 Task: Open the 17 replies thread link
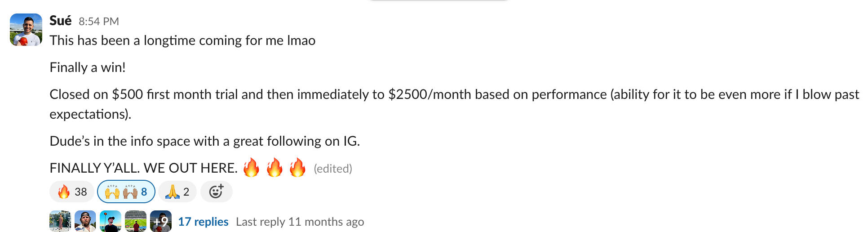click(203, 222)
